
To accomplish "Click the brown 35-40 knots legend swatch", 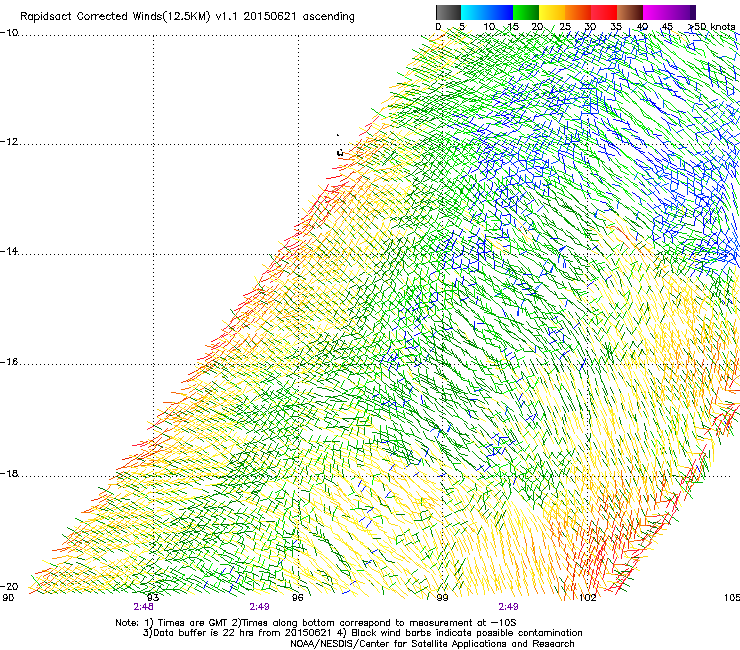I will [630, 12].
